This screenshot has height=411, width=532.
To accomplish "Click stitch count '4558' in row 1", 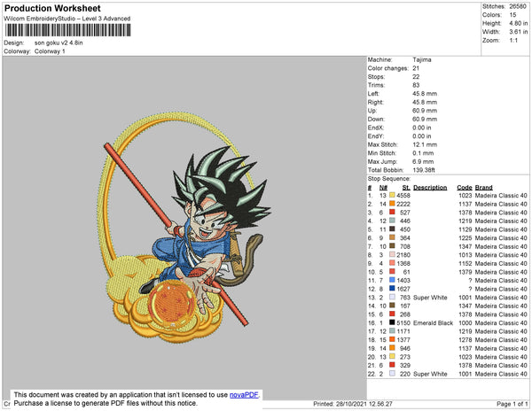I will pos(403,196).
